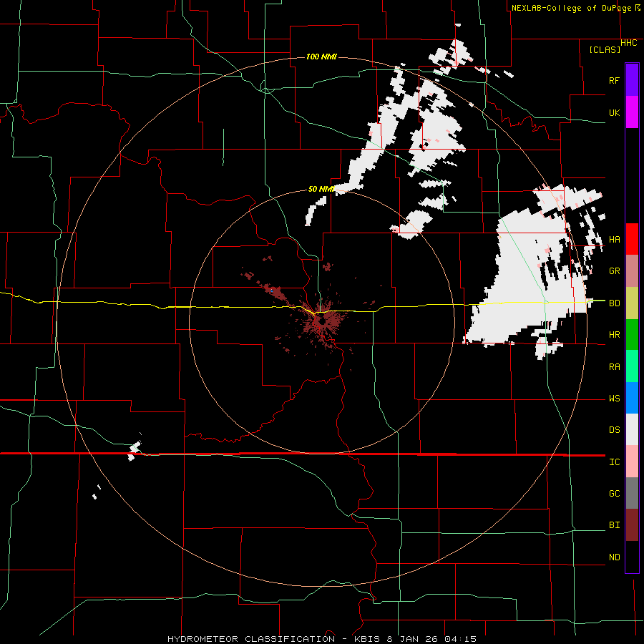Click the HA red legend swatch

point(632,239)
